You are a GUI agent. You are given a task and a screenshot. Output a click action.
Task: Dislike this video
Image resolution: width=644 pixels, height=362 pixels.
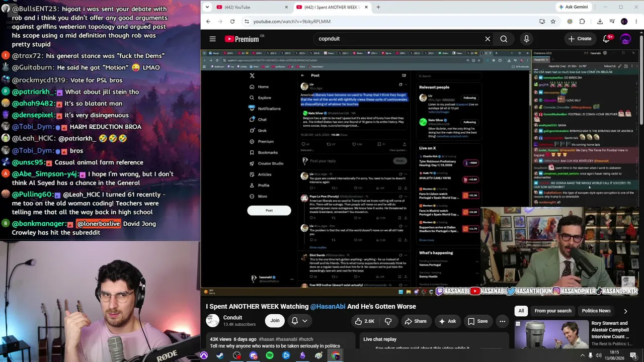point(388,321)
